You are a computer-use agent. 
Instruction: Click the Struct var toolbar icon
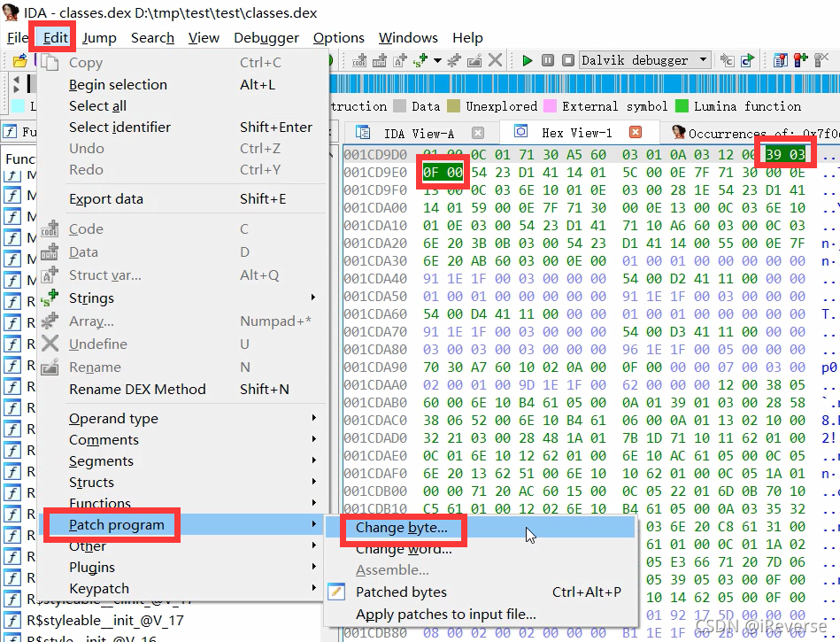click(400, 60)
